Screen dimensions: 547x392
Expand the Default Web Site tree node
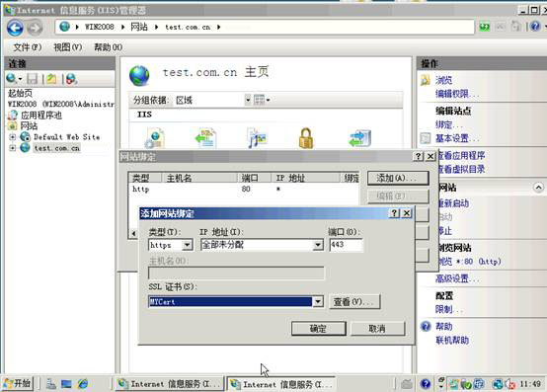pyautogui.click(x=12, y=137)
